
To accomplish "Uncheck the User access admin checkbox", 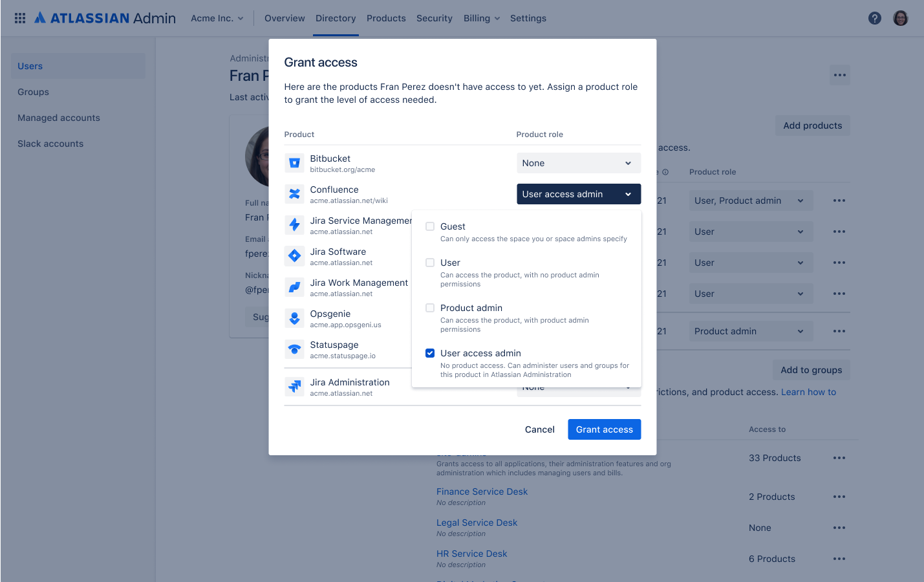I will coord(430,353).
